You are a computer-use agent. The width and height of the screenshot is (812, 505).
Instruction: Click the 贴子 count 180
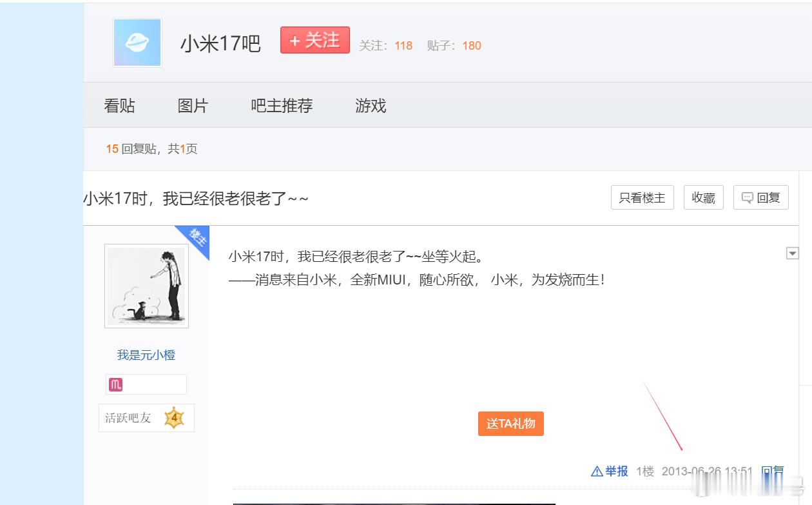pyautogui.click(x=472, y=46)
